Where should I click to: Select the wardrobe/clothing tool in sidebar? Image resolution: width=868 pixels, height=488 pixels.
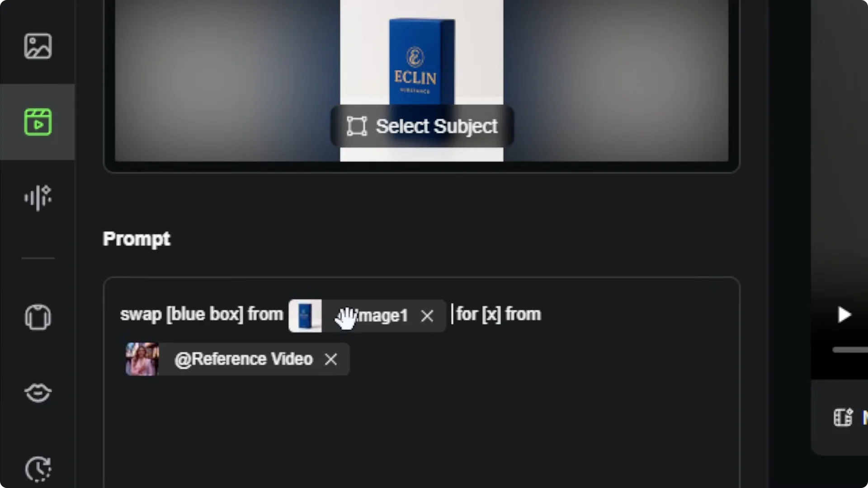38,318
